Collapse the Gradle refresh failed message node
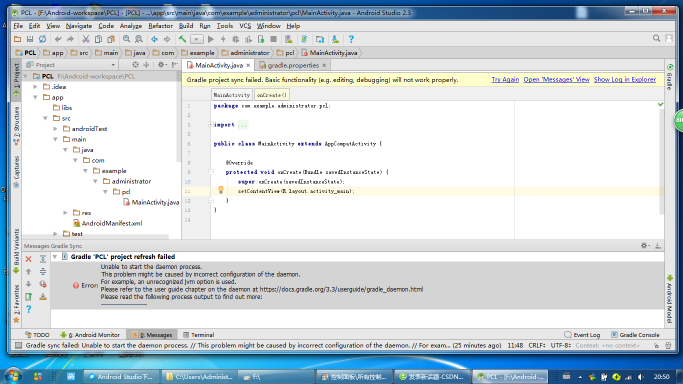The height and width of the screenshot is (384, 683). (x=55, y=257)
